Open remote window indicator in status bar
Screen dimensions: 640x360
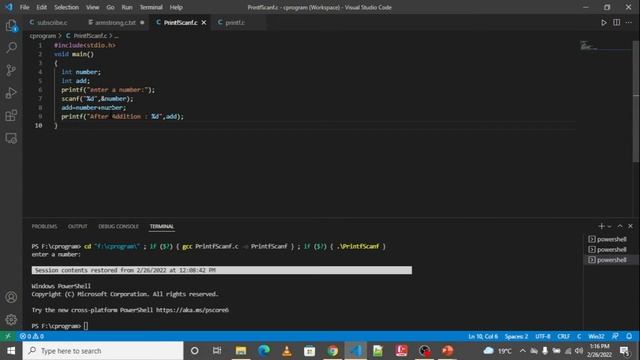pyautogui.click(x=8, y=336)
